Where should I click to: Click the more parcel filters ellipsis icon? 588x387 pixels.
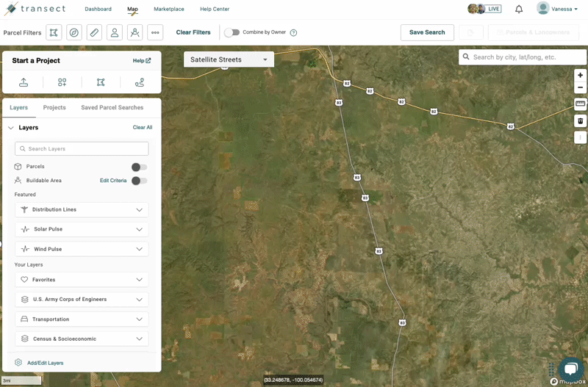155,32
